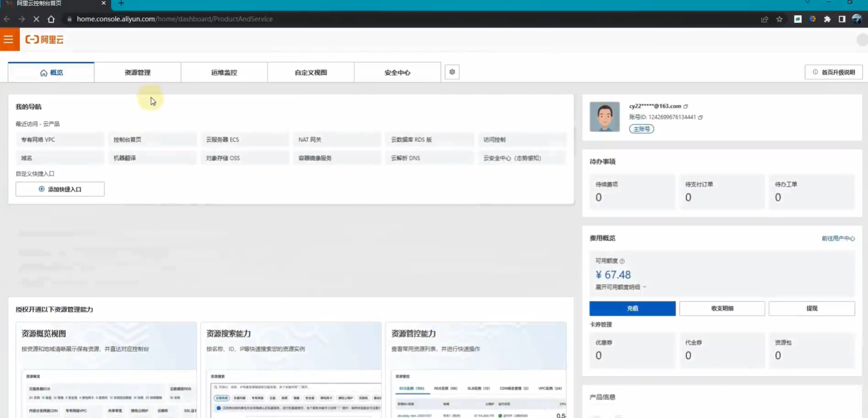
Task: Click the user avatar picture
Action: pyautogui.click(x=605, y=117)
